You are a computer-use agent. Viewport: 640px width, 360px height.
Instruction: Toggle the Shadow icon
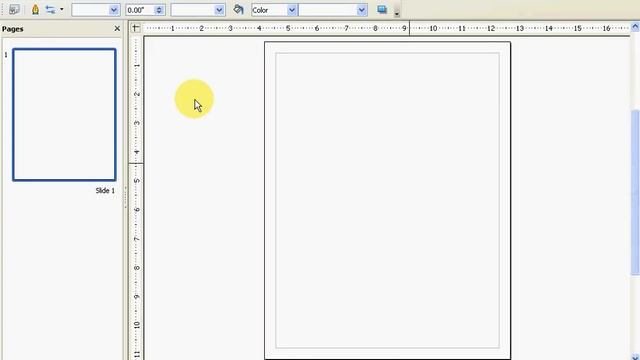[382, 9]
